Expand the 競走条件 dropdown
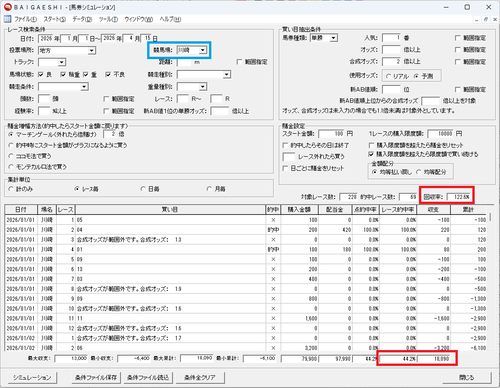The height and width of the screenshot is (388, 500). 84,87
